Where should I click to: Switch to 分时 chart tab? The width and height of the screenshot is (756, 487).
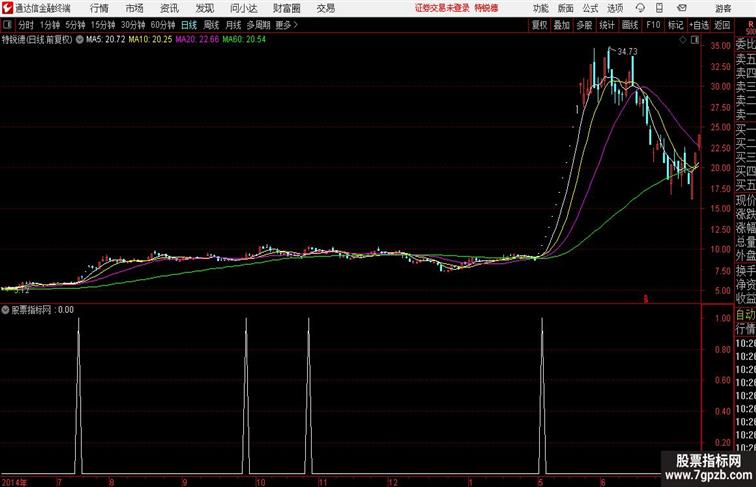[x=26, y=25]
